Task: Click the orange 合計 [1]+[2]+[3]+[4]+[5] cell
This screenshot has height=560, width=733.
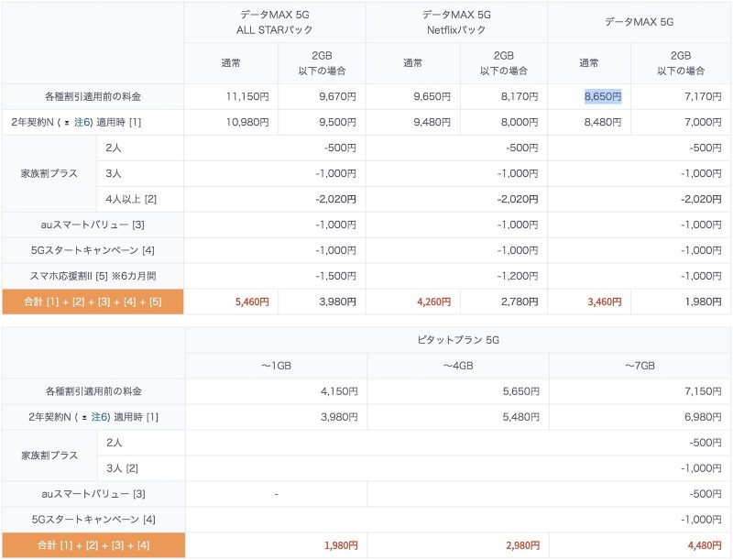Action: click(93, 302)
